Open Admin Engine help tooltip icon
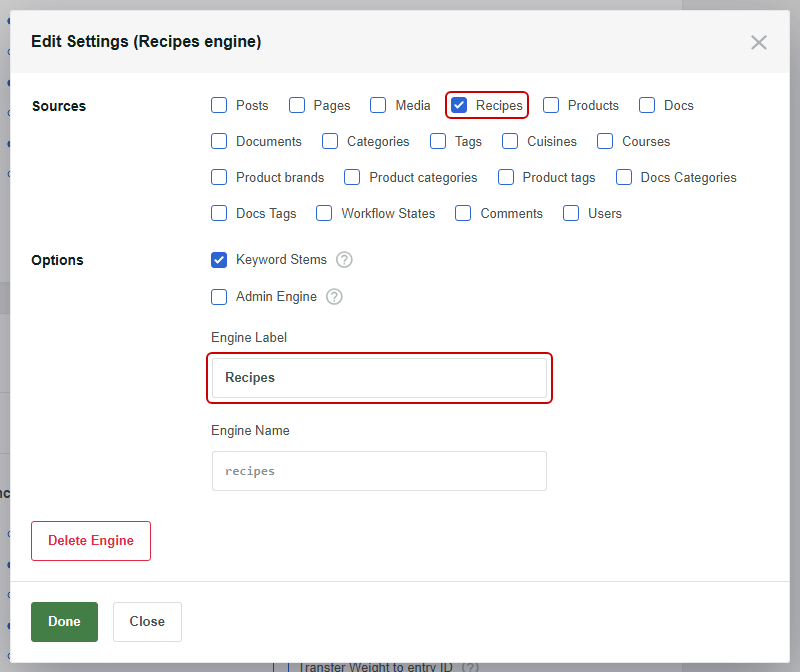The image size is (800, 672). tap(334, 296)
